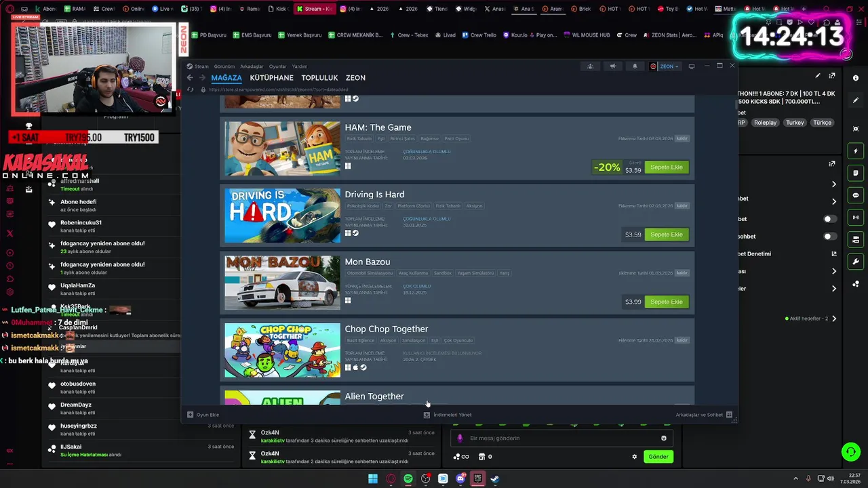The height and width of the screenshot is (488, 868).
Task: Click lightning bolt quick actions icon
Action: pyautogui.click(x=856, y=150)
